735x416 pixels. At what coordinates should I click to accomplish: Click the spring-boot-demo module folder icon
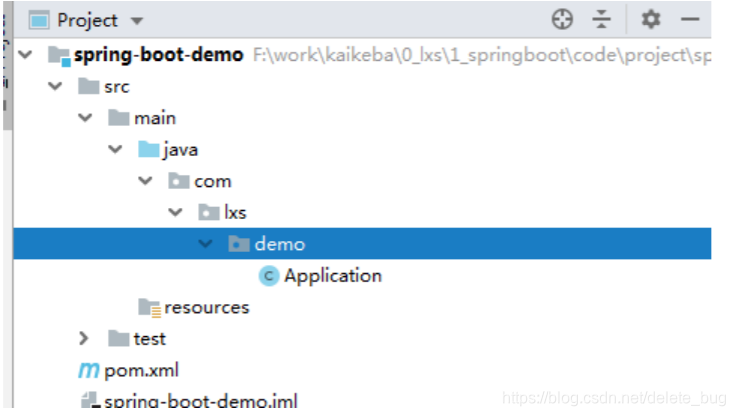(60, 56)
